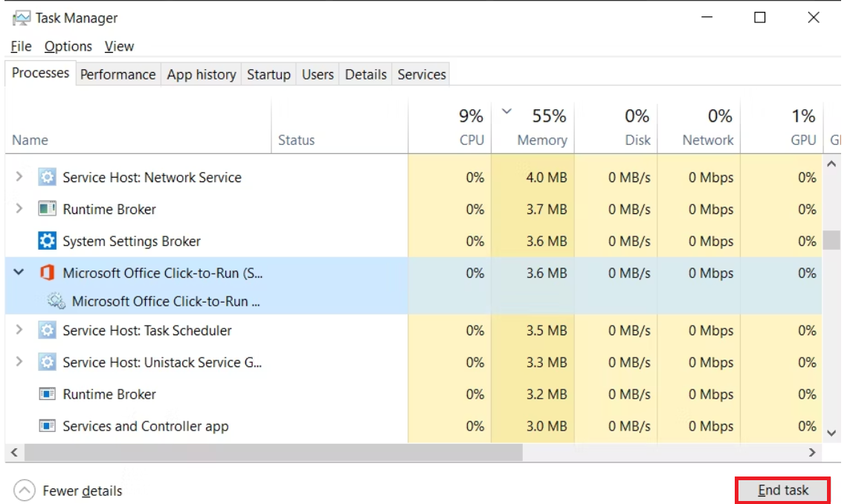Image resolution: width=853 pixels, height=504 pixels.
Task: Click the Runtime Broker icon at 3.2 MB
Action: (48, 394)
